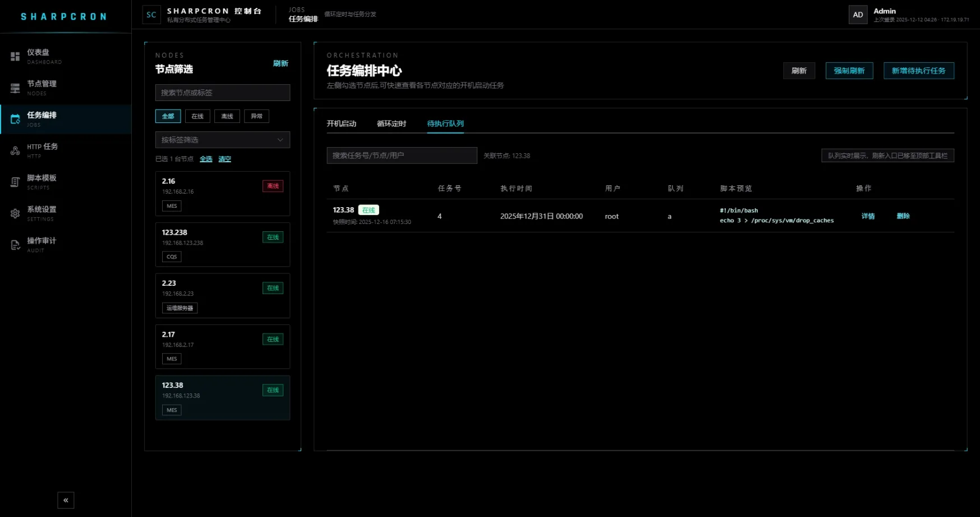Click the operation audit icon
This screenshot has width=980, height=517.
(15, 245)
